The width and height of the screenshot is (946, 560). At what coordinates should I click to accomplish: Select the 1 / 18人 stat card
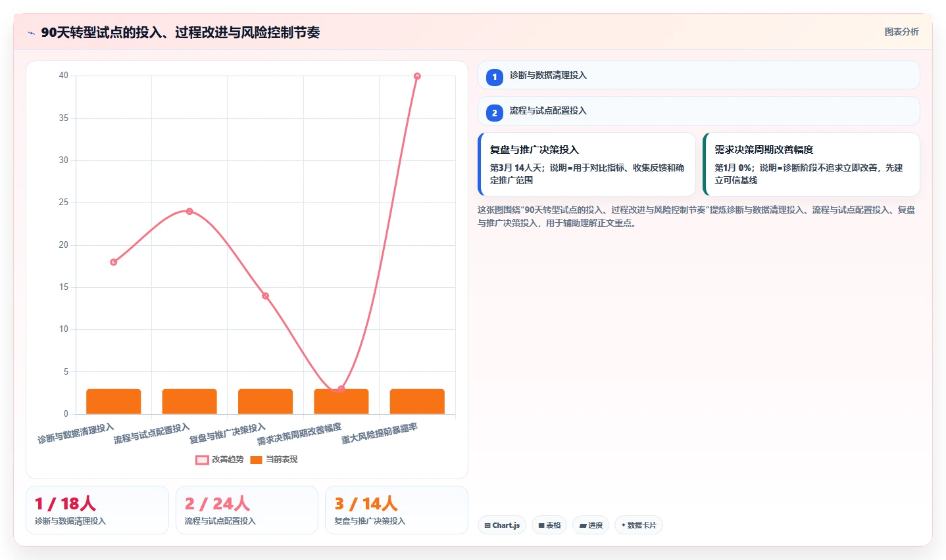tap(97, 510)
